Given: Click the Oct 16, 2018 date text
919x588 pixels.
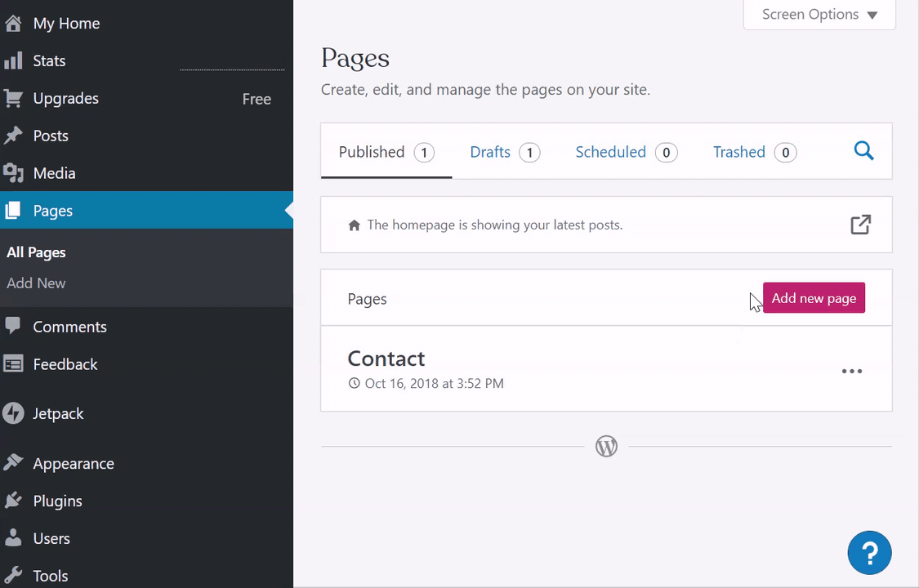Looking at the screenshot, I should [x=435, y=384].
